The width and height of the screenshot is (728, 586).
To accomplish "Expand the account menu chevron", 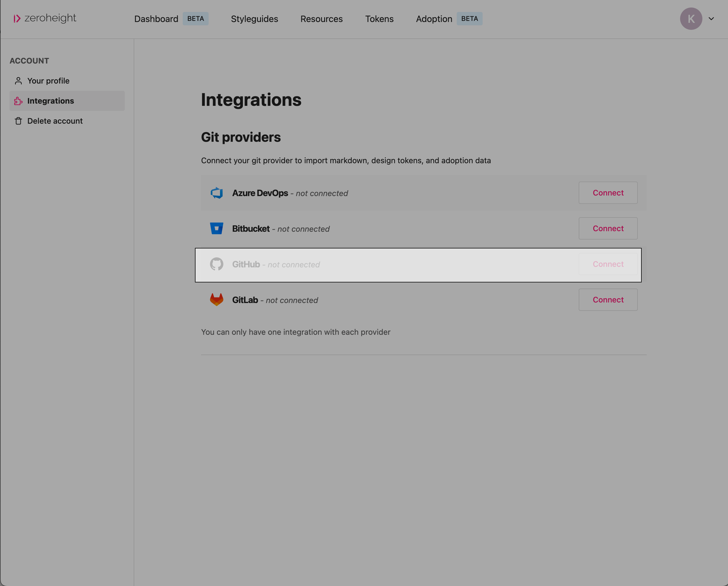I will point(711,19).
